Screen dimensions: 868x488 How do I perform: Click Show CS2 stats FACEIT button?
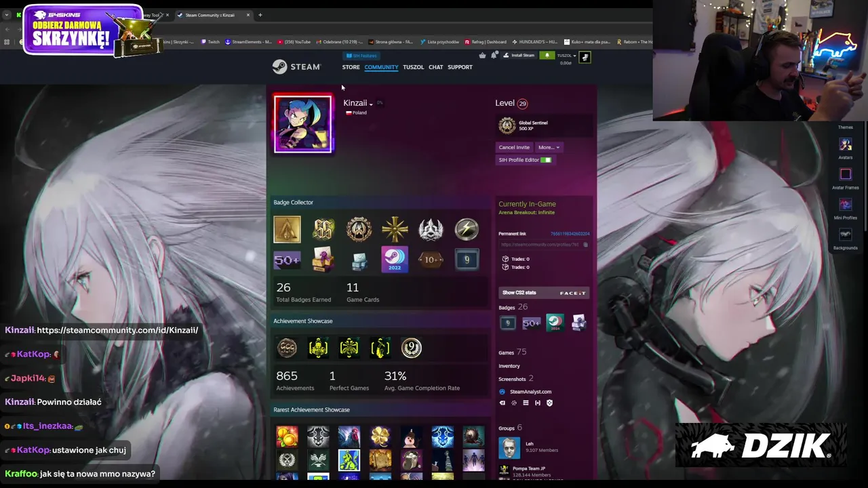click(545, 293)
